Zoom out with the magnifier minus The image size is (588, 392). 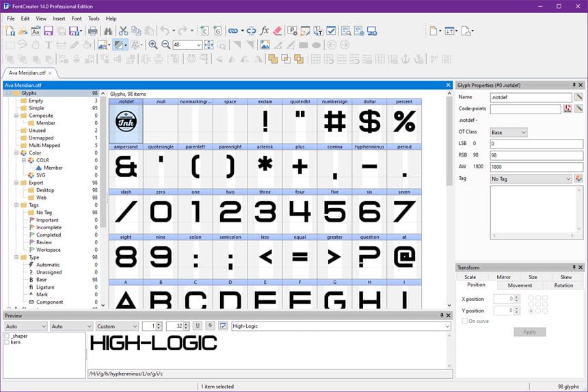[x=165, y=45]
